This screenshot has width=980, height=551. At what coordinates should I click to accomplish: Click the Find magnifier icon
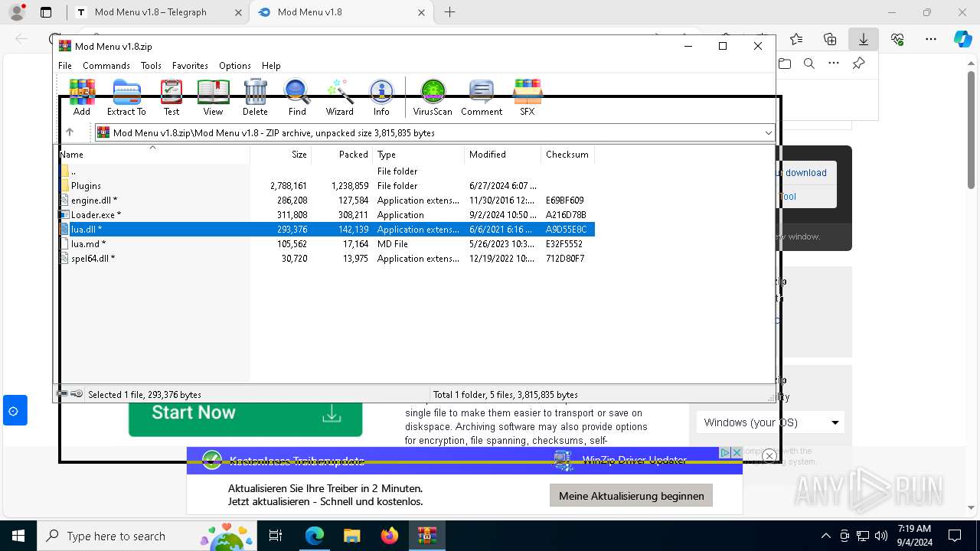coord(297,97)
